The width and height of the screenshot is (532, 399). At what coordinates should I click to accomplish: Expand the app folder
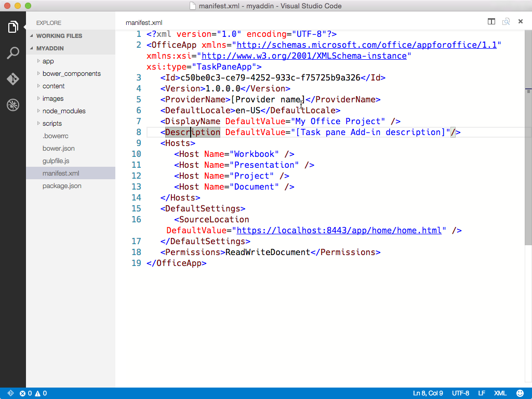(48, 61)
